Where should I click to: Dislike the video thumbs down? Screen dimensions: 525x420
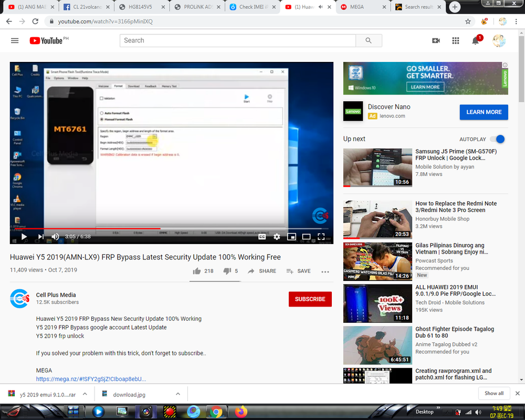pyautogui.click(x=230, y=271)
